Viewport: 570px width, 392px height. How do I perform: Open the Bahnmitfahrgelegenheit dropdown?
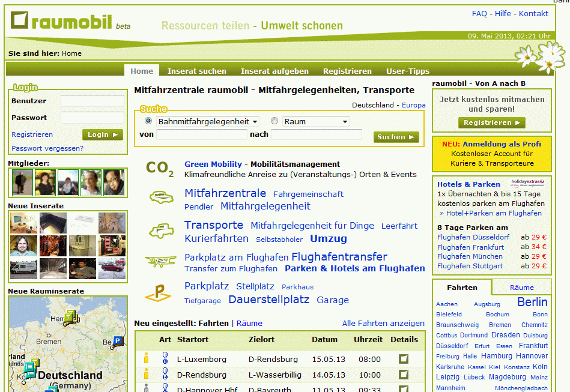[x=207, y=121]
